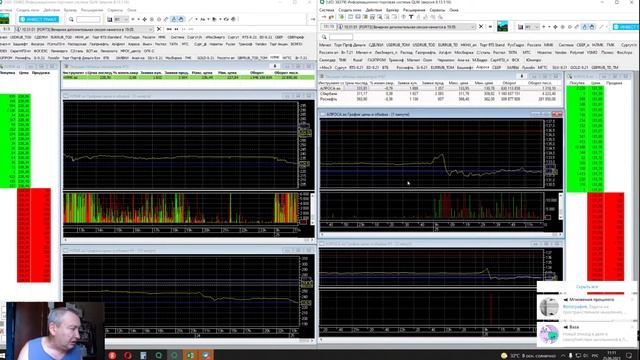Open arrow dropdown beside Aa text tool
640x360 pixels.
[208, 19]
